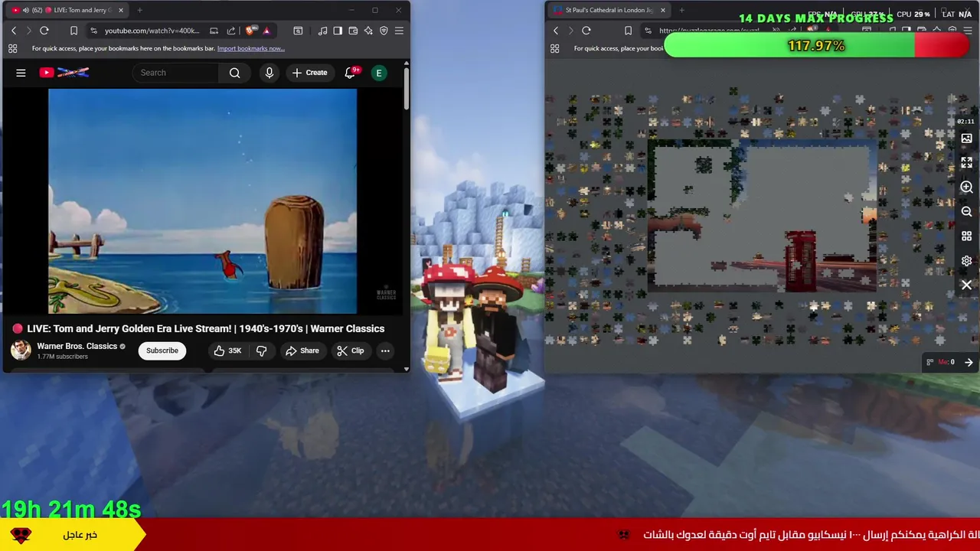Open Leo AI sparkle icon in YouTube window
Image resolution: width=980 pixels, height=551 pixels.
(368, 31)
